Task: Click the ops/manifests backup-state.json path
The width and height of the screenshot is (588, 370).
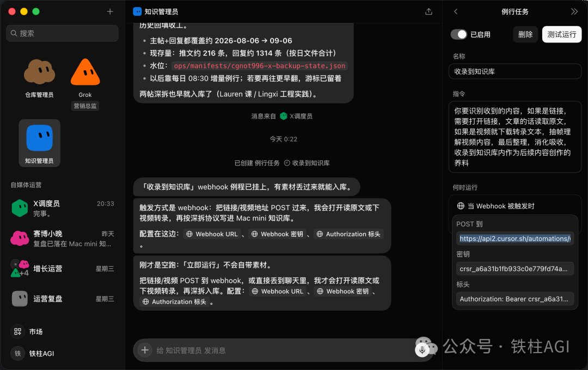Action: click(x=260, y=66)
